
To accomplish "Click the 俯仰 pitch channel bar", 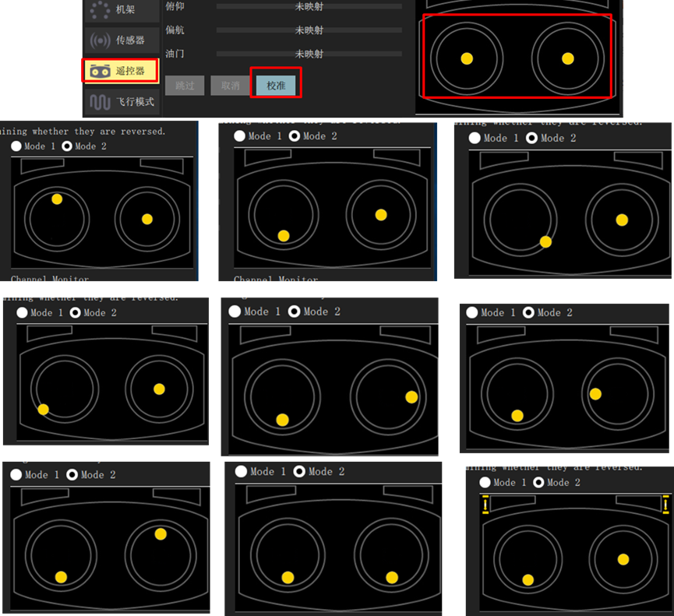I will coord(309,6).
